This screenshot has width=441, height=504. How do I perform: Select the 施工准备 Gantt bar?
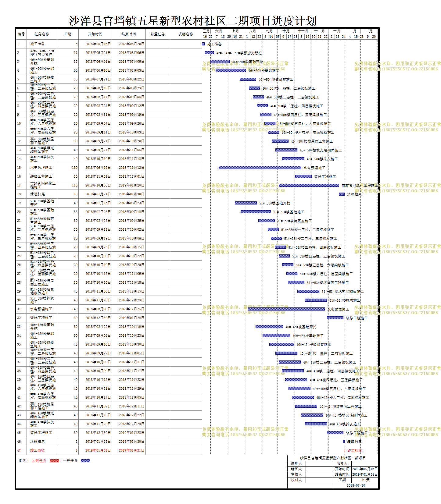pyautogui.click(x=203, y=44)
